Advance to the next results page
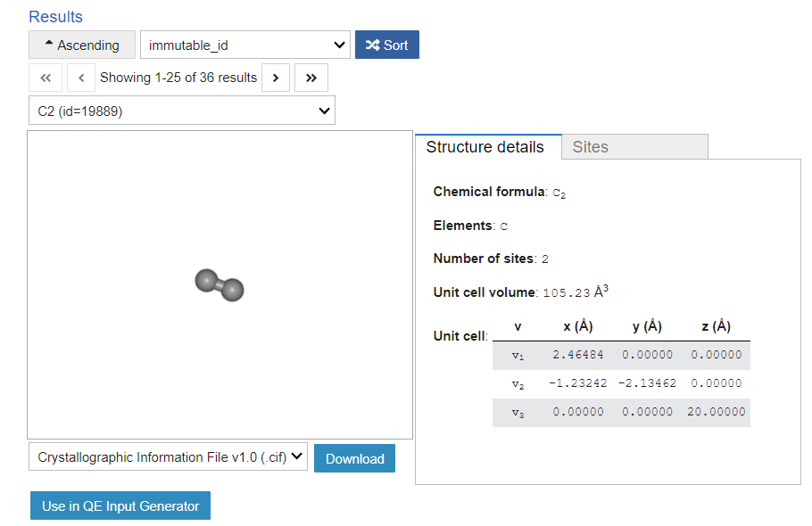Image resolution: width=812 pixels, height=526 pixels. point(276,78)
